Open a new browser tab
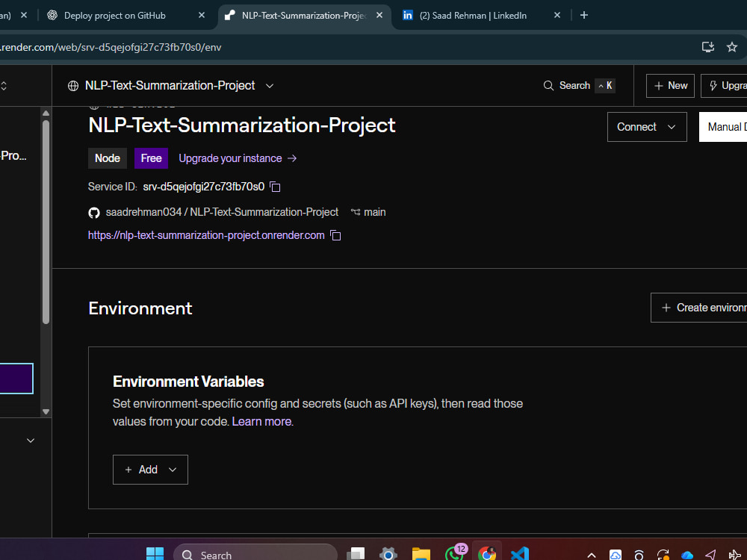Screen dimensions: 747x560 [584, 15]
